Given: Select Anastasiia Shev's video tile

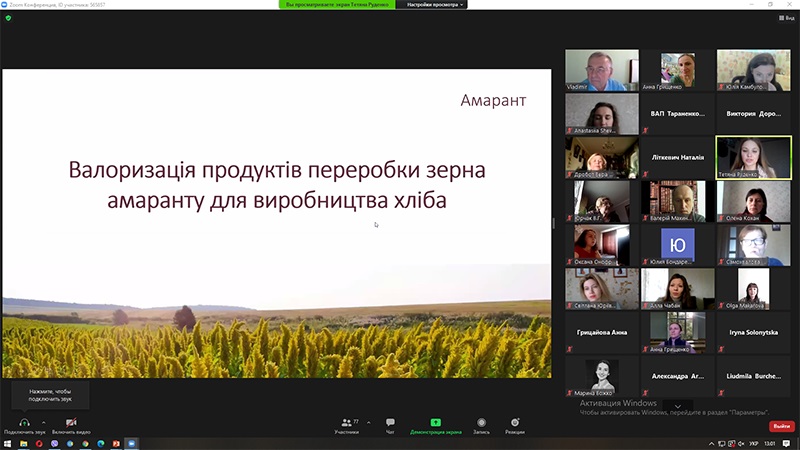Looking at the screenshot, I should (602, 114).
